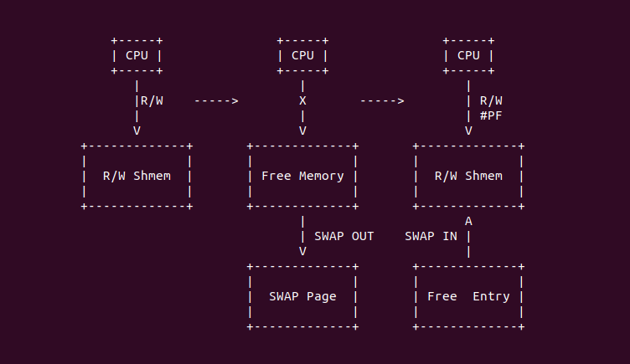Viewport: 630px width, 364px height.
Task: Click the V arrowhead above left R/W Shmem
Action: [x=137, y=131]
